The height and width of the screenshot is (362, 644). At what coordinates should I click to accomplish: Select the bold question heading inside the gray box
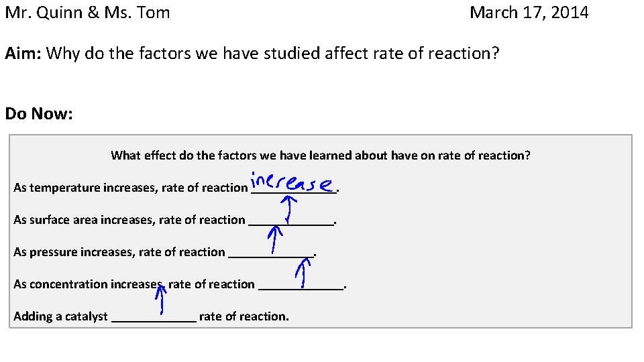pyautogui.click(x=321, y=156)
